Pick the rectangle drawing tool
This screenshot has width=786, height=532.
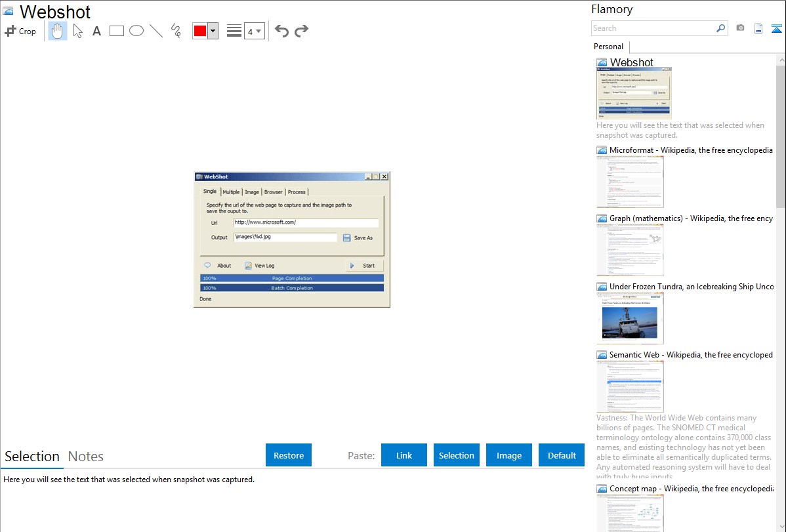[x=116, y=31]
